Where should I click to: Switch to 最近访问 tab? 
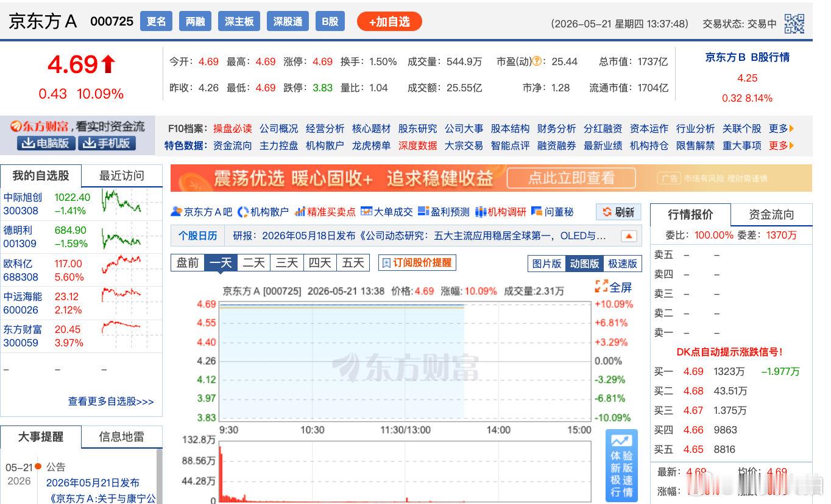point(122,176)
